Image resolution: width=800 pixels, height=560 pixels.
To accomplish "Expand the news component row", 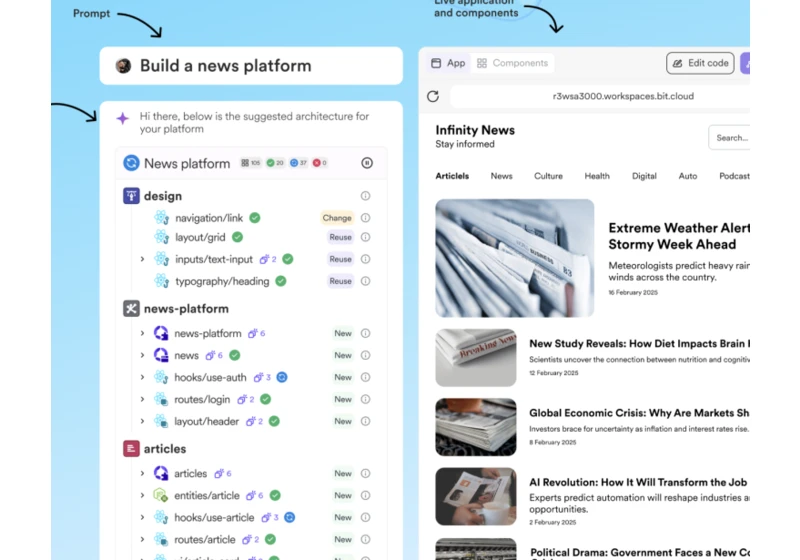I will [142, 355].
